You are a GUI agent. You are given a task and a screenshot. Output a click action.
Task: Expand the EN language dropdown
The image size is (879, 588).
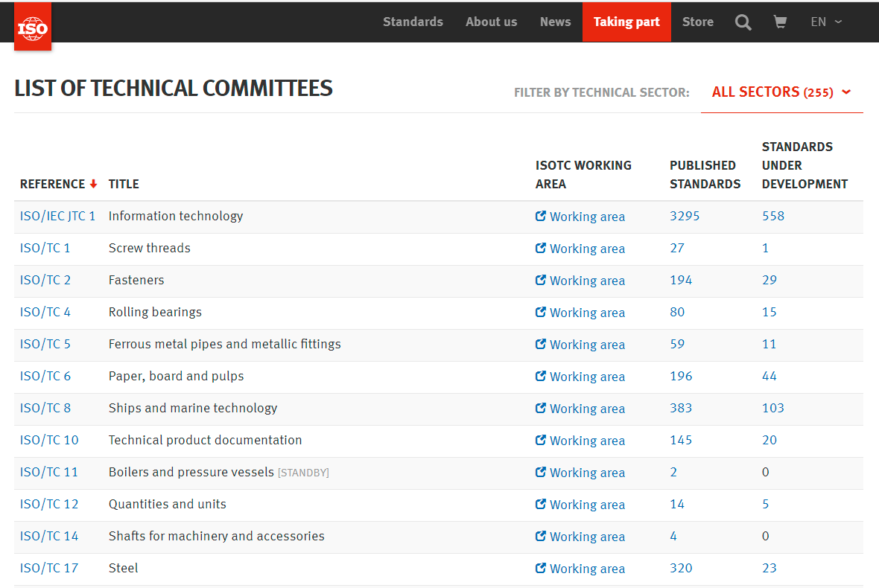(826, 22)
